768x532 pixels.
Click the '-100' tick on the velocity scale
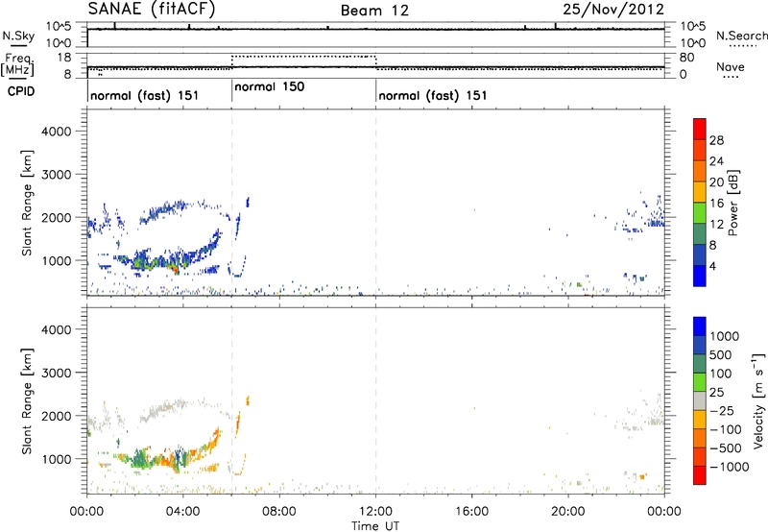(725, 429)
